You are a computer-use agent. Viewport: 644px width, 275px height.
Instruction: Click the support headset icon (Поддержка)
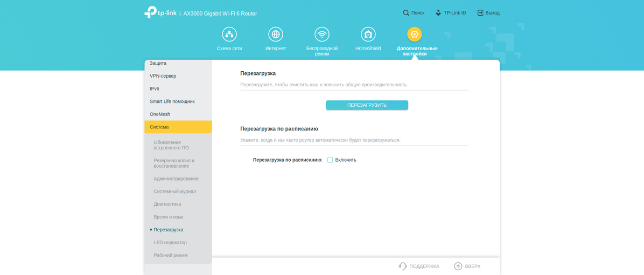click(403, 266)
